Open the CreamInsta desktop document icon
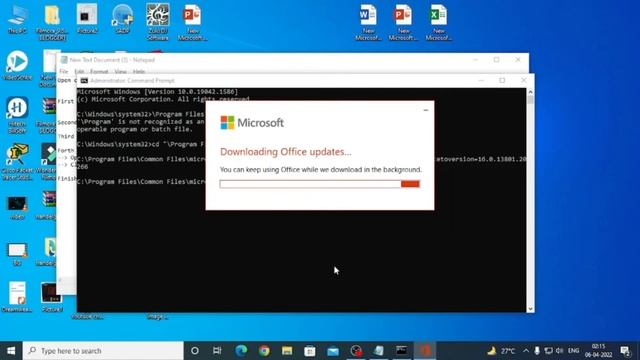Viewport: 640px width, 360px height. point(17,296)
